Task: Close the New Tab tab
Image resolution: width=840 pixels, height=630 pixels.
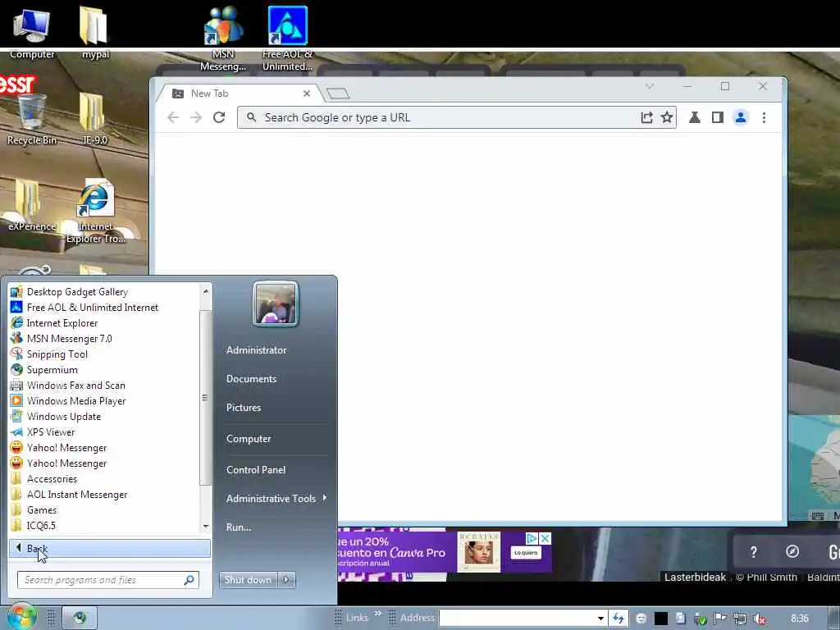Action: [307, 94]
